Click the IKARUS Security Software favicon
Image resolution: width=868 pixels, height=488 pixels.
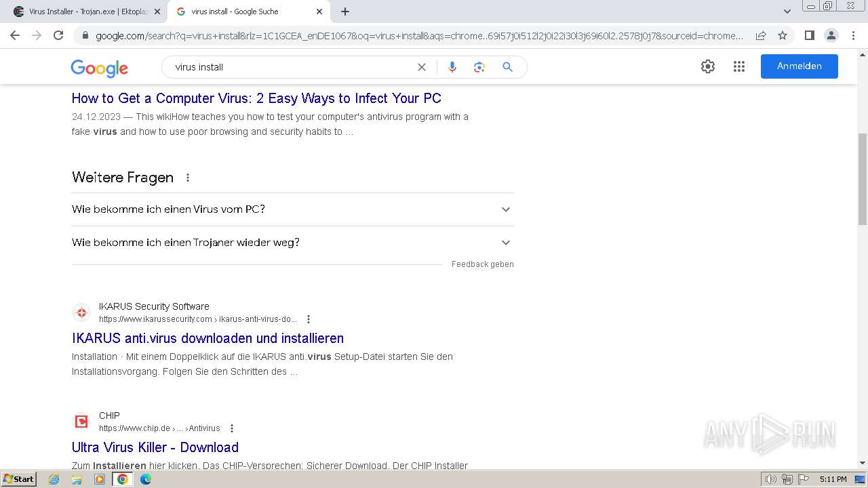coord(81,312)
